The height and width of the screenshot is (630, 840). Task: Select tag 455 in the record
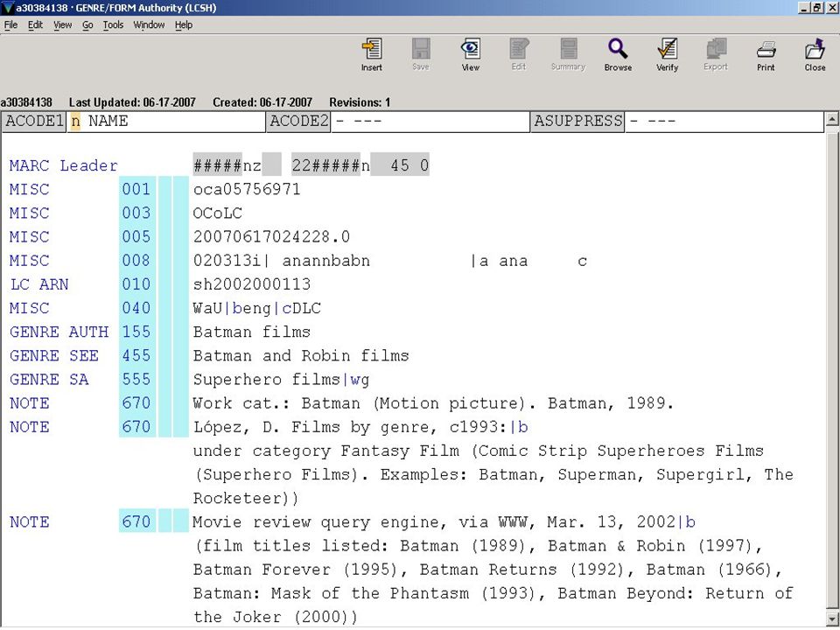click(x=136, y=355)
